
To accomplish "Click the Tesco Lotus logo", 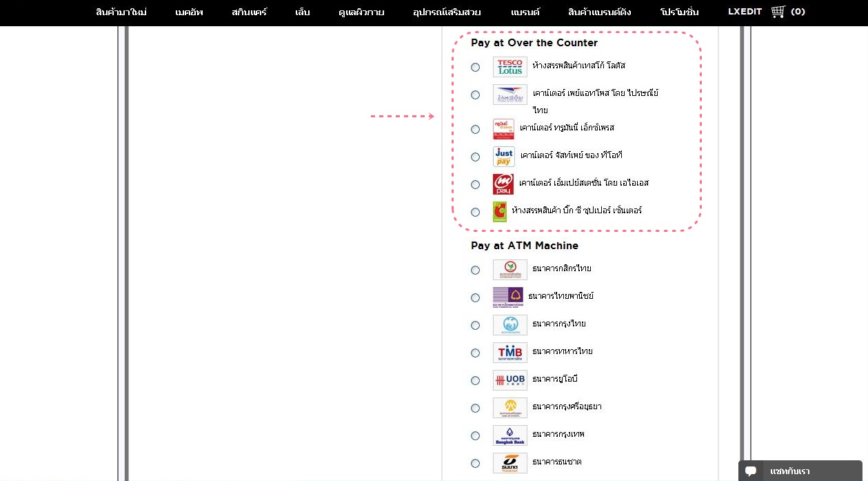I will (509, 67).
